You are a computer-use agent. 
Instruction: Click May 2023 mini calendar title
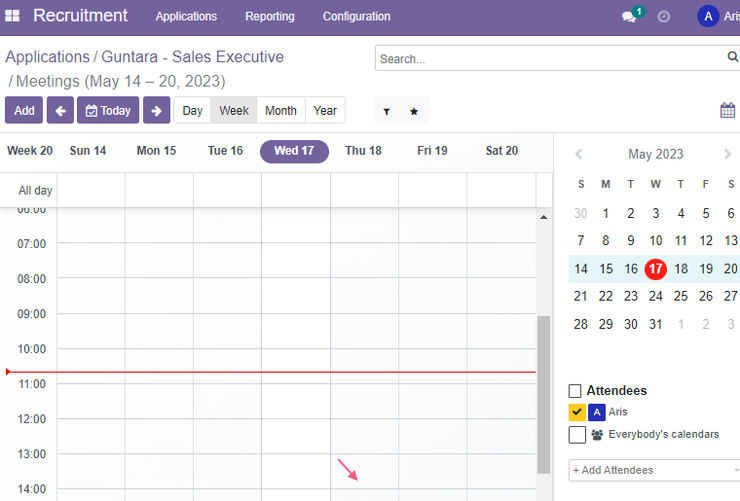(x=656, y=154)
